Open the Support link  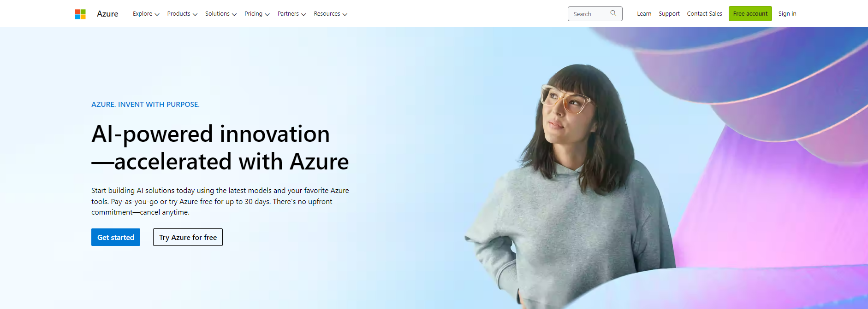click(x=669, y=14)
